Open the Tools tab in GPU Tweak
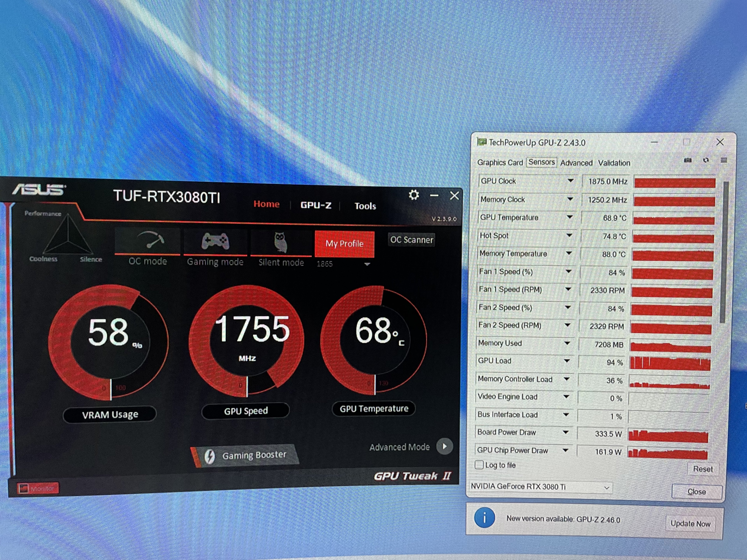The image size is (747, 560). tap(365, 206)
